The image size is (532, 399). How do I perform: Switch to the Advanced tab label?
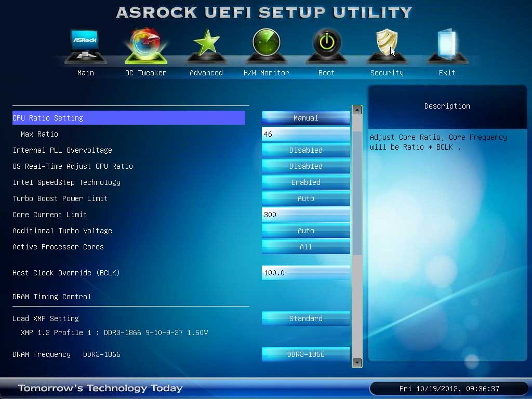tap(206, 73)
